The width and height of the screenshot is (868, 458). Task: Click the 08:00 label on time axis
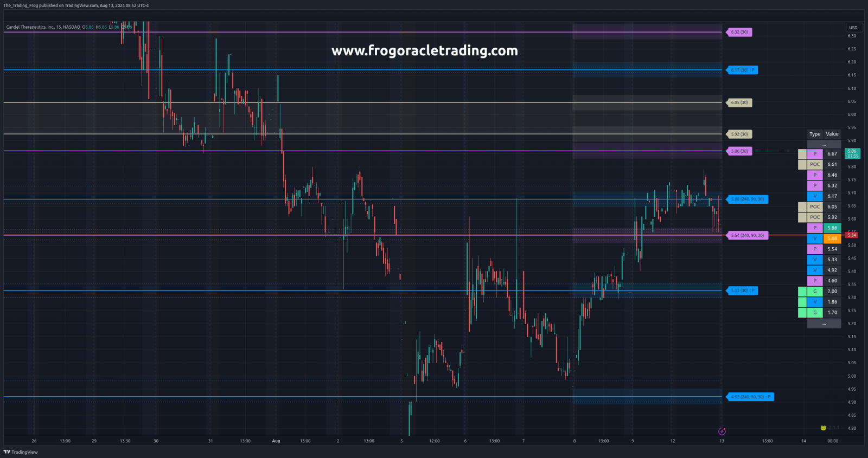point(833,441)
